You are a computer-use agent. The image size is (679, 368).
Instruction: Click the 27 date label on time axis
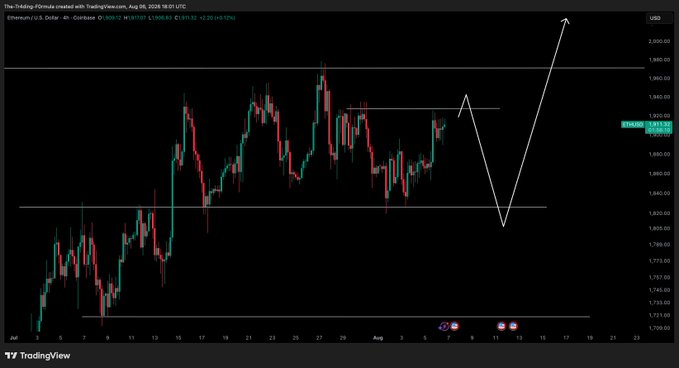(319, 338)
